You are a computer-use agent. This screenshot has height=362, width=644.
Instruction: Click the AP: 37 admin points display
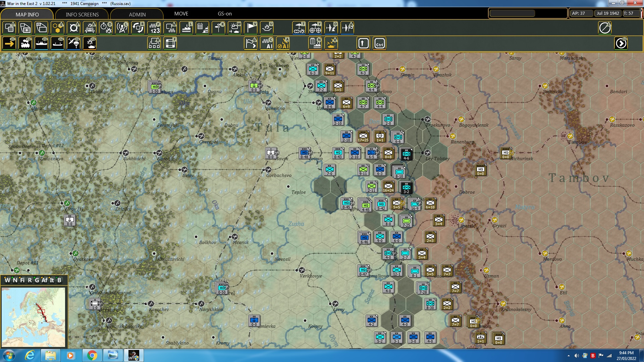(x=581, y=13)
